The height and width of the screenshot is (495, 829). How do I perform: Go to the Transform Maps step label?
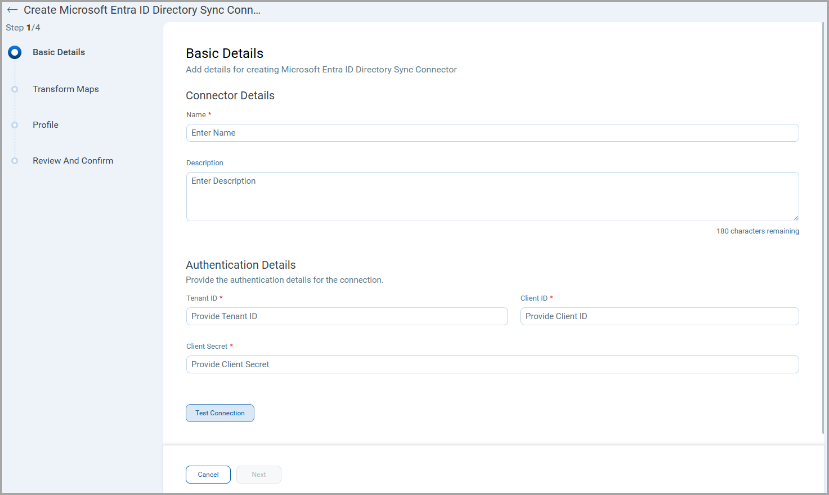[65, 89]
